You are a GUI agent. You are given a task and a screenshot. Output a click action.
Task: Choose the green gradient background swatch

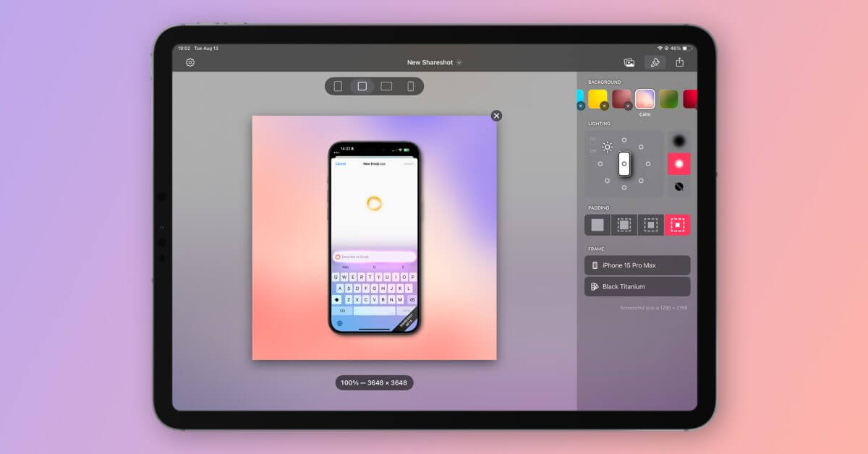(x=668, y=99)
